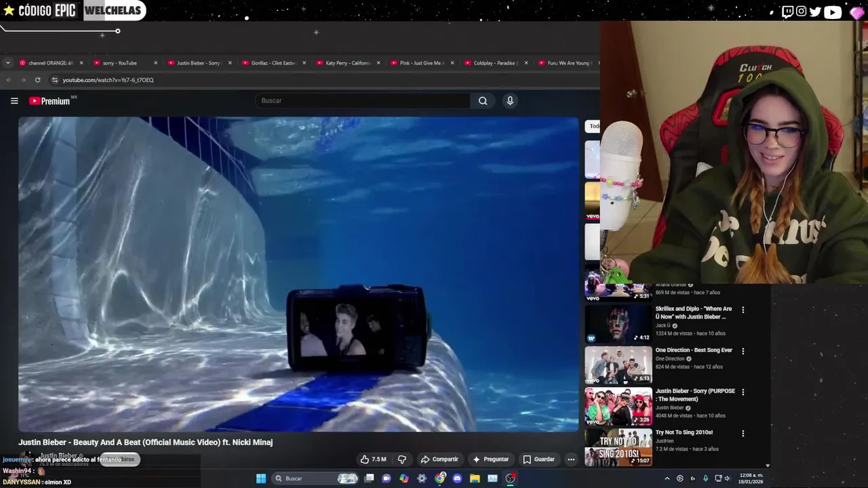Open OBS Studio from the taskbar

[510, 479]
